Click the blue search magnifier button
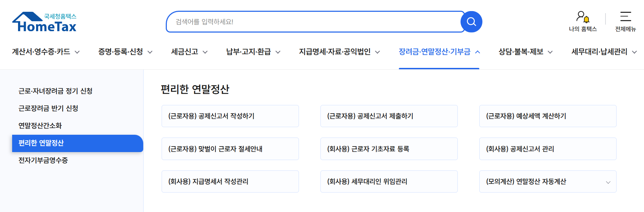The width and height of the screenshot is (644, 212). pyautogui.click(x=471, y=22)
